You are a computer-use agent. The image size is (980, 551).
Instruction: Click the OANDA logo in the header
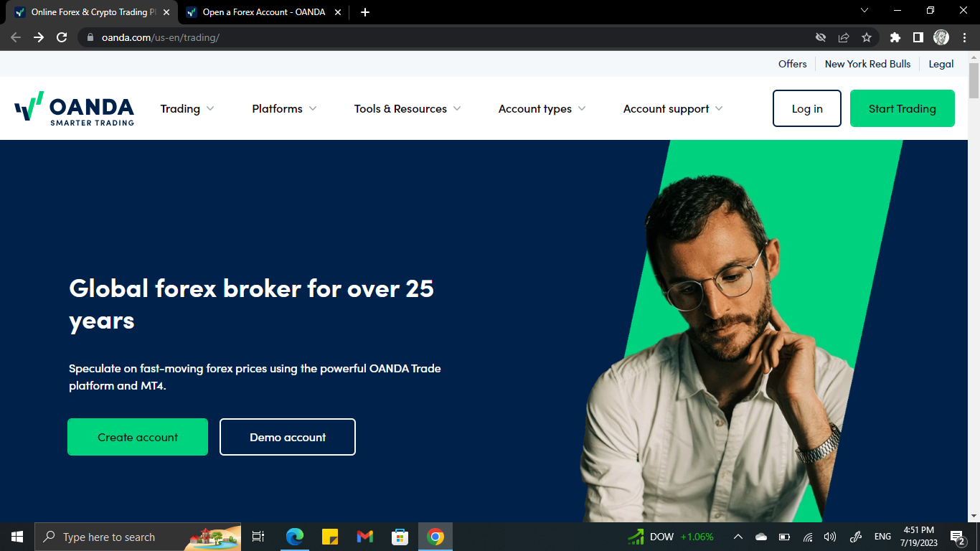[74, 108]
